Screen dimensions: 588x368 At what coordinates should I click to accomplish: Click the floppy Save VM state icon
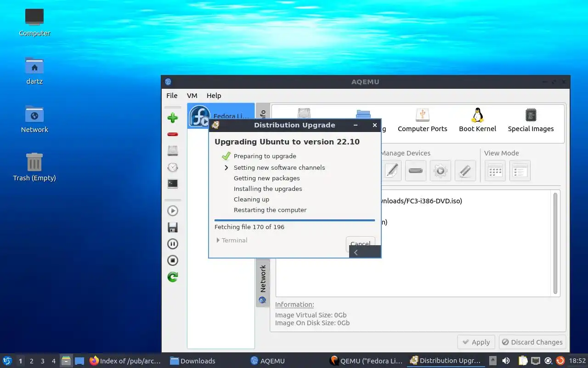[173, 227]
